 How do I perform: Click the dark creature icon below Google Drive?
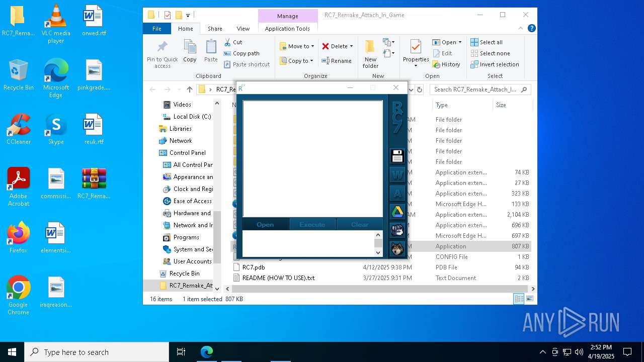pyautogui.click(x=397, y=230)
